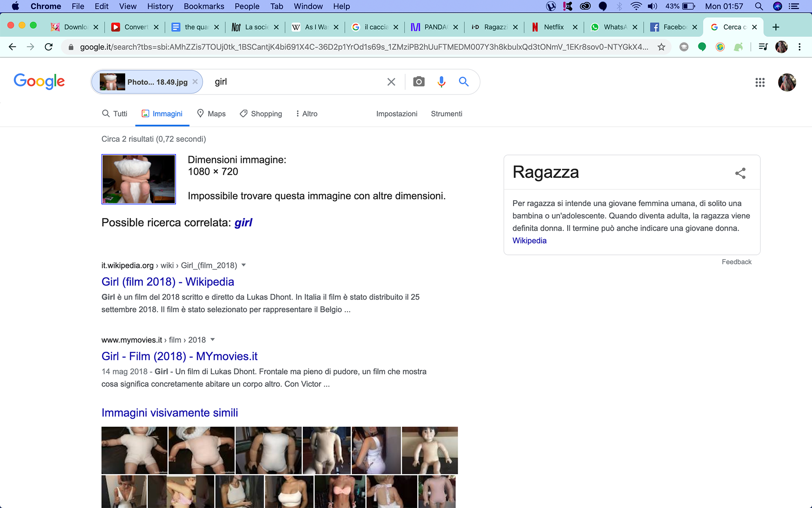Open Immagini visivamente simili link
Viewport: 812px width, 508px height.
170,413
